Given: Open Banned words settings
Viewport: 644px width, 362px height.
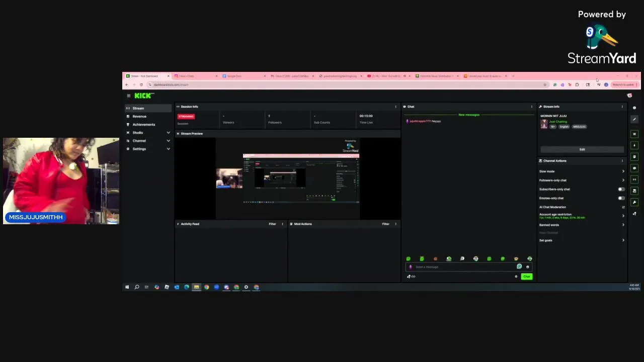Looking at the screenshot, I should (582, 225).
